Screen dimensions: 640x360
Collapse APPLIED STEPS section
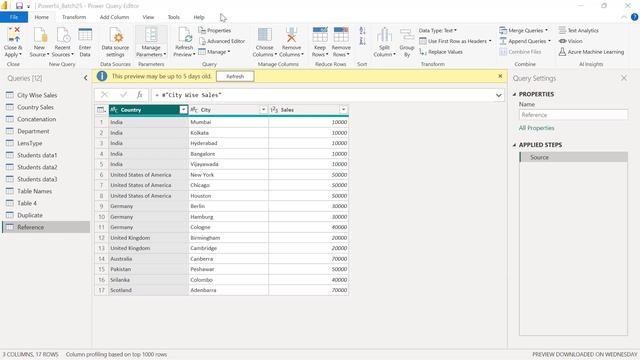point(514,145)
